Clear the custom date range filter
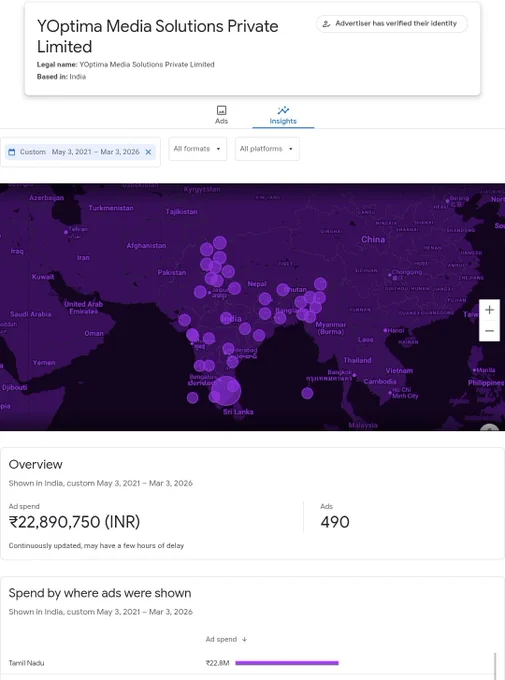The width and height of the screenshot is (505, 680). (148, 152)
